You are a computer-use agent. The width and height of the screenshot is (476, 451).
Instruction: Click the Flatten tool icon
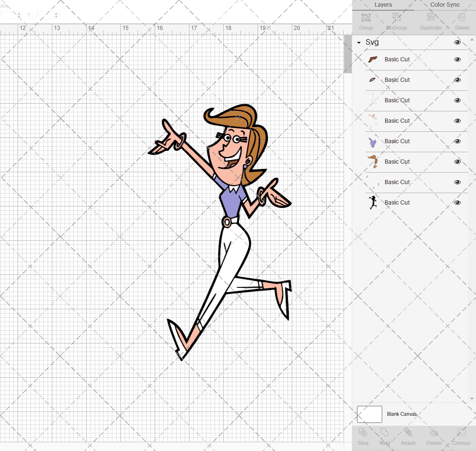pos(434,432)
